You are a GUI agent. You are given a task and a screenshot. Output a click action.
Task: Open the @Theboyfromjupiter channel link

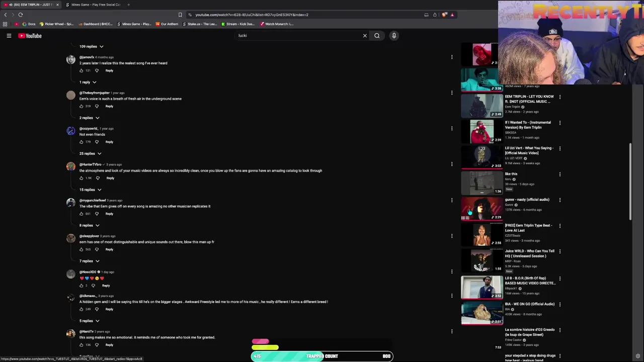click(94, 93)
